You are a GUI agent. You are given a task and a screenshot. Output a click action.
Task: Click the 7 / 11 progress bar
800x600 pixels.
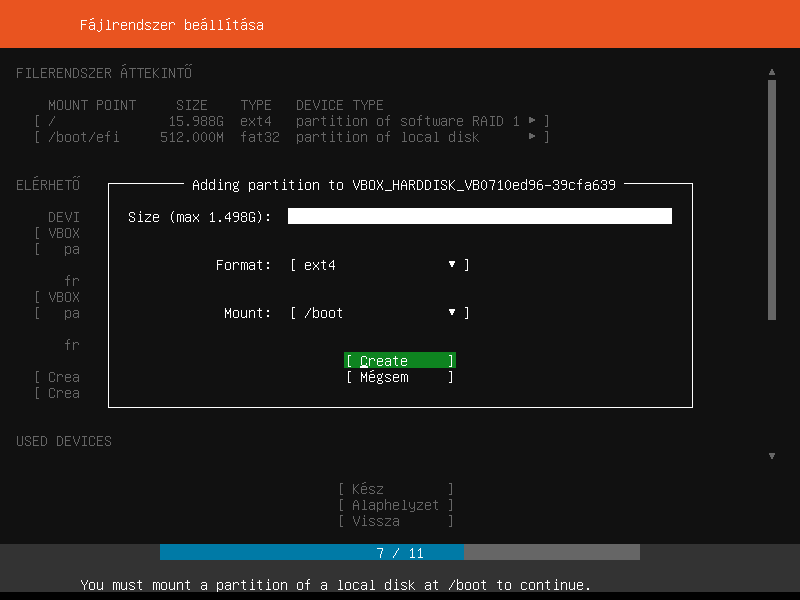[x=400, y=553]
